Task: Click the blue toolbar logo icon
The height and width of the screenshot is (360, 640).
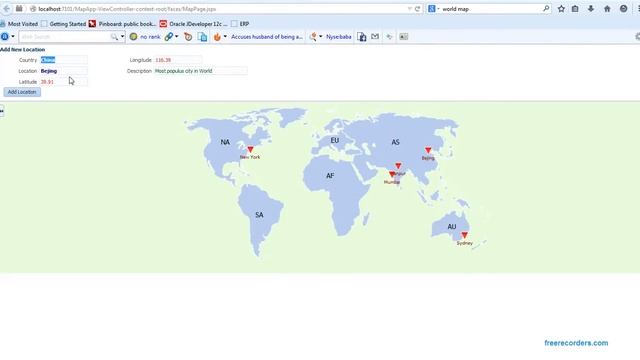Action: tap(5, 37)
